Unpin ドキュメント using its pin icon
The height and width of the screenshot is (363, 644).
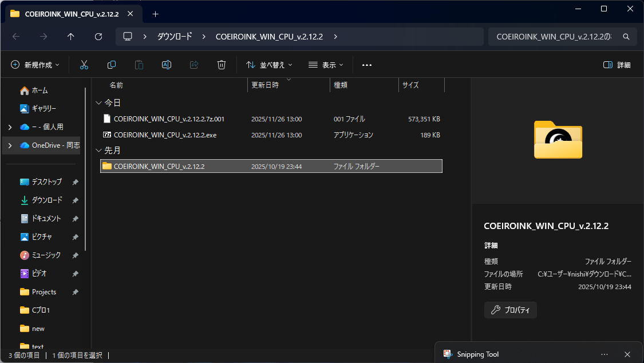click(x=76, y=219)
